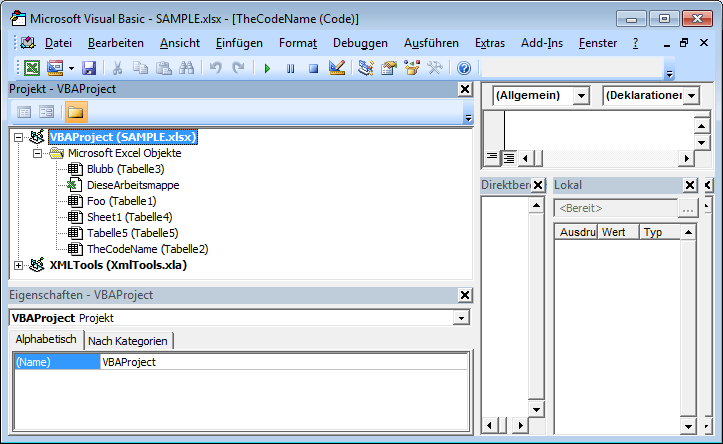The height and width of the screenshot is (444, 723).
Task: Open the Toolbox icon
Action: pyautogui.click(x=435, y=68)
